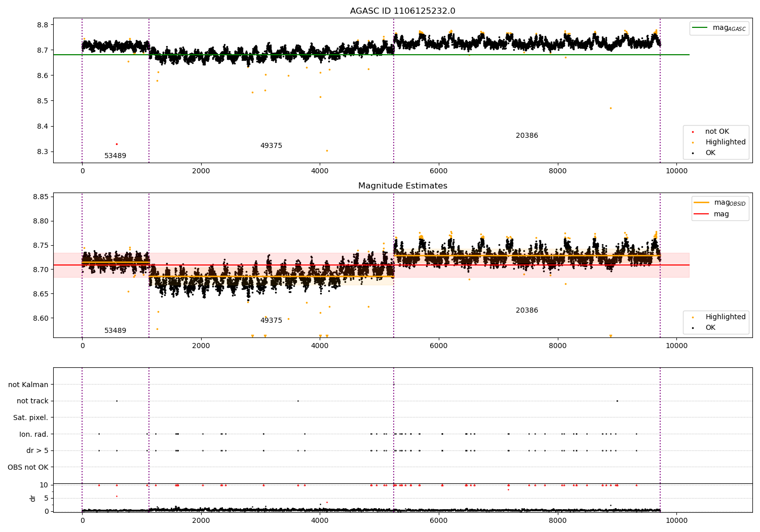This screenshot has width=760, height=532.
Task: Click the 'dr' axis label
Action: [x=33, y=499]
